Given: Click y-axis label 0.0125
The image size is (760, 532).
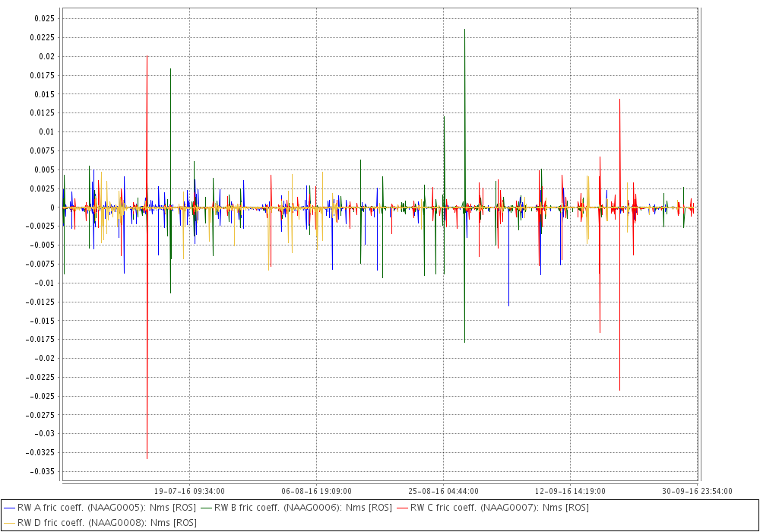Looking at the screenshot, I should coord(43,113).
